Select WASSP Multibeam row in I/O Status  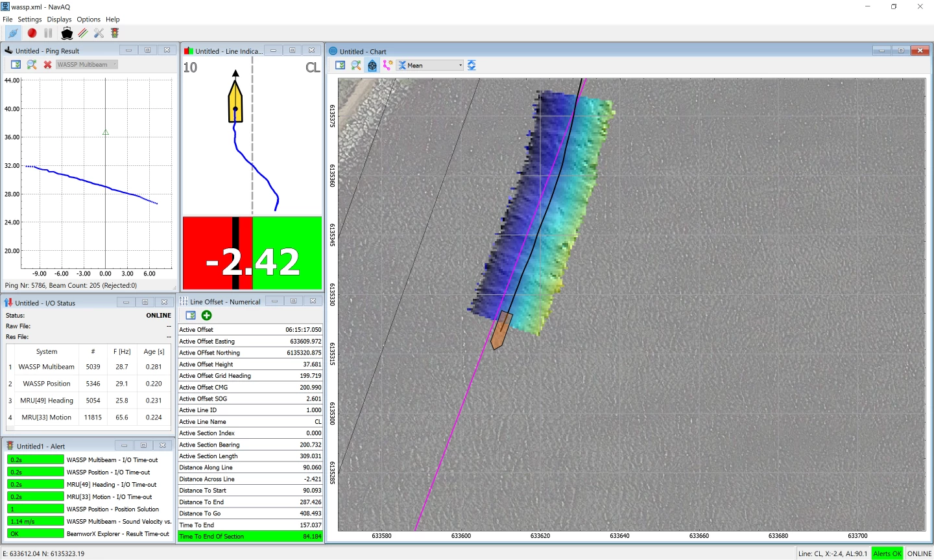click(89, 367)
